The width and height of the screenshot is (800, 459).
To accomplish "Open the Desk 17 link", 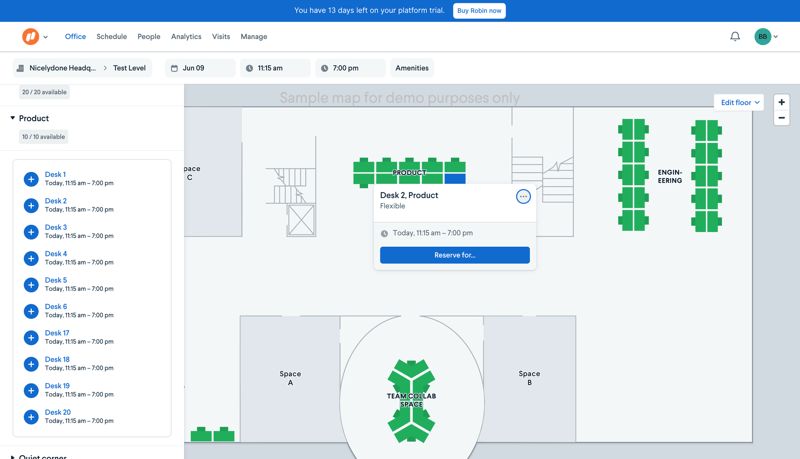I will tap(57, 333).
